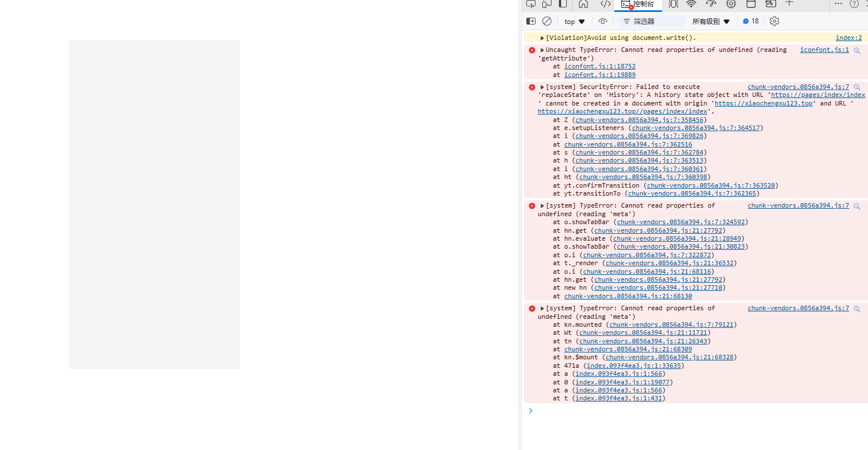Open chunk-vendors.0856a394.js:21:68130 stack link

point(628,296)
